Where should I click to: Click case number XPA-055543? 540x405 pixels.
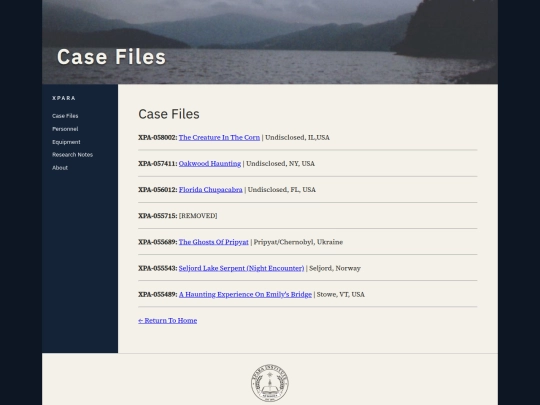tap(158, 268)
